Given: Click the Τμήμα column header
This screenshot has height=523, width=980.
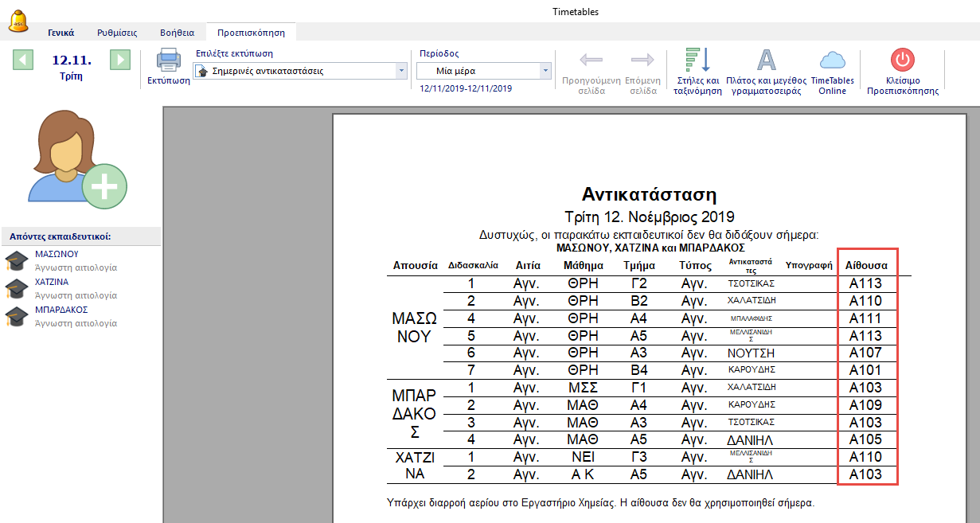Looking at the screenshot, I should pyautogui.click(x=639, y=265).
